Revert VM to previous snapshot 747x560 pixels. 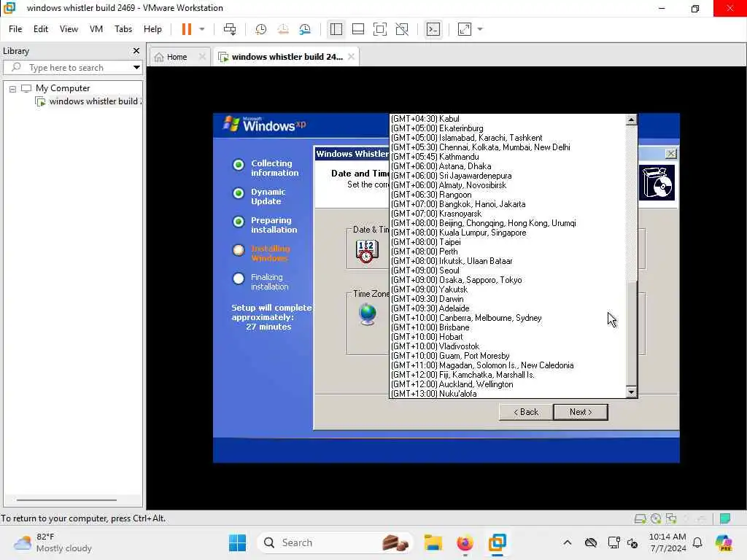[283, 29]
